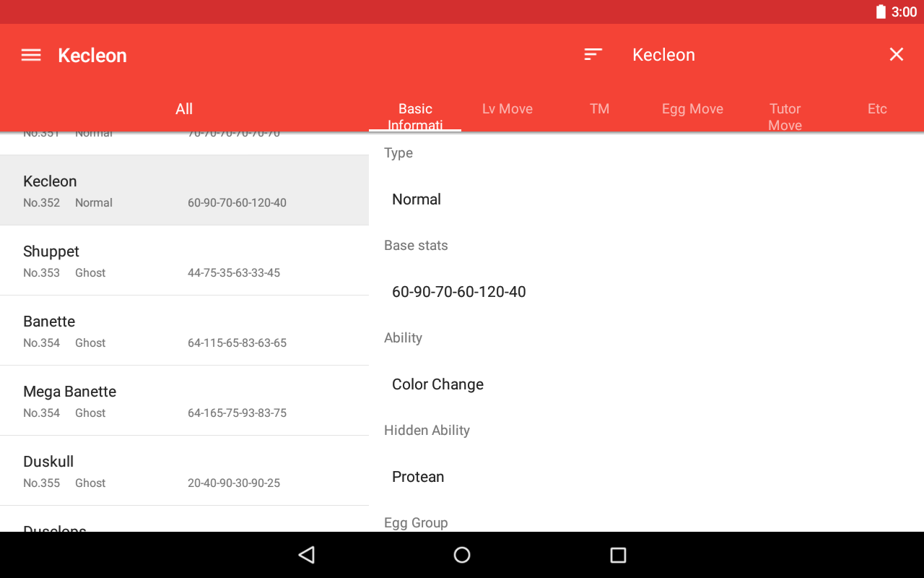Image resolution: width=924 pixels, height=578 pixels.
Task: Tap Duskull's stats 20-40-90-30-90-25
Action: 234,483
